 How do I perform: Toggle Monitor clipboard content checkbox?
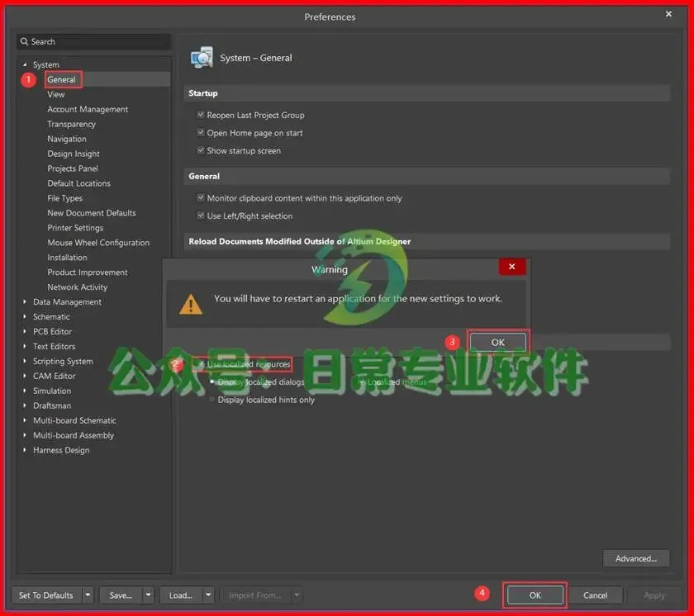(x=201, y=197)
